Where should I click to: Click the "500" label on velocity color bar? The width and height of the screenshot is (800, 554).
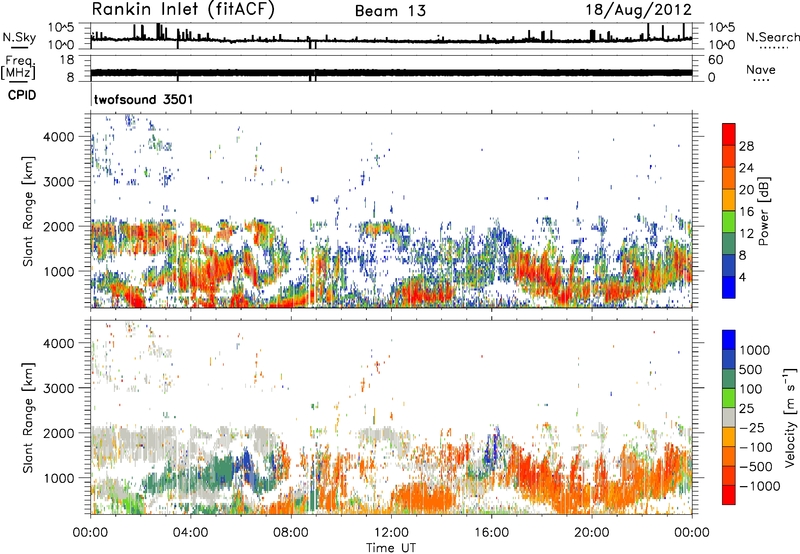(751, 370)
